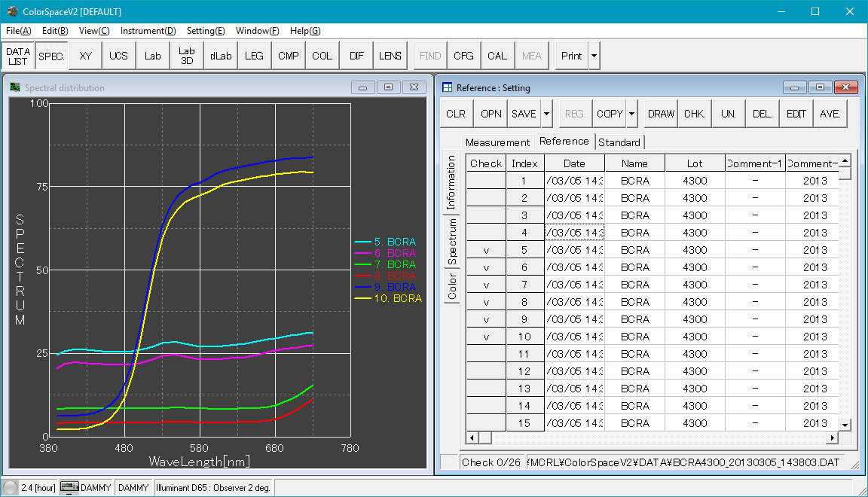
Task: Uncheck the row with index 5
Action: coord(486,250)
